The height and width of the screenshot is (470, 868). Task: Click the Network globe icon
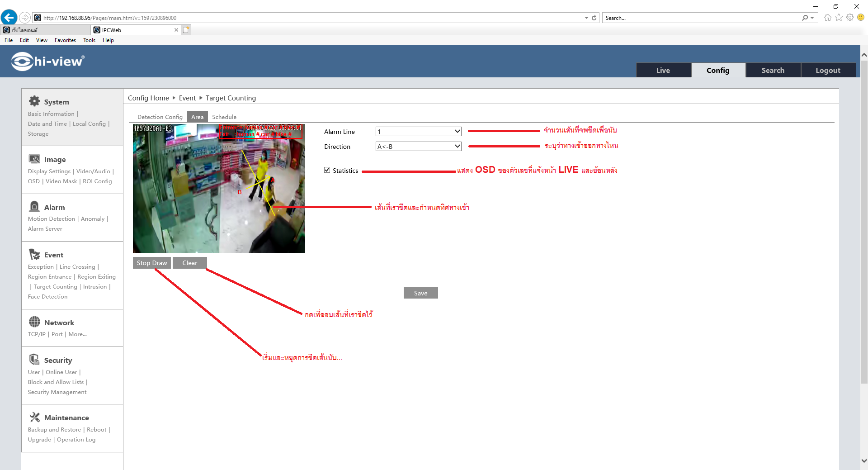coord(34,322)
